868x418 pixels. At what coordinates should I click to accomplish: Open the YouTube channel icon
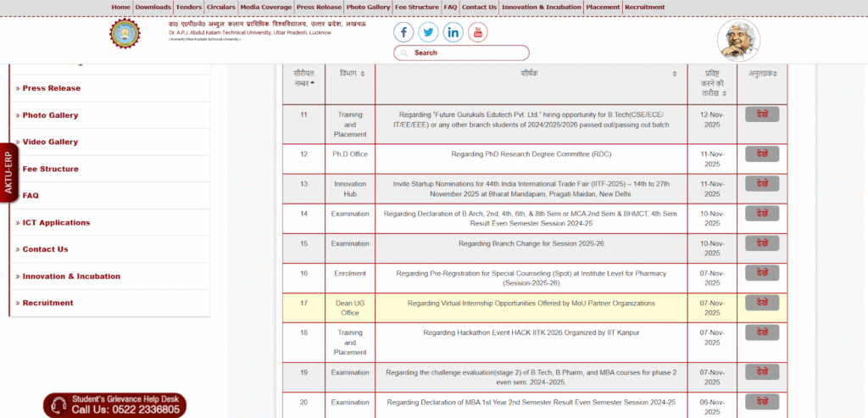coord(477,33)
